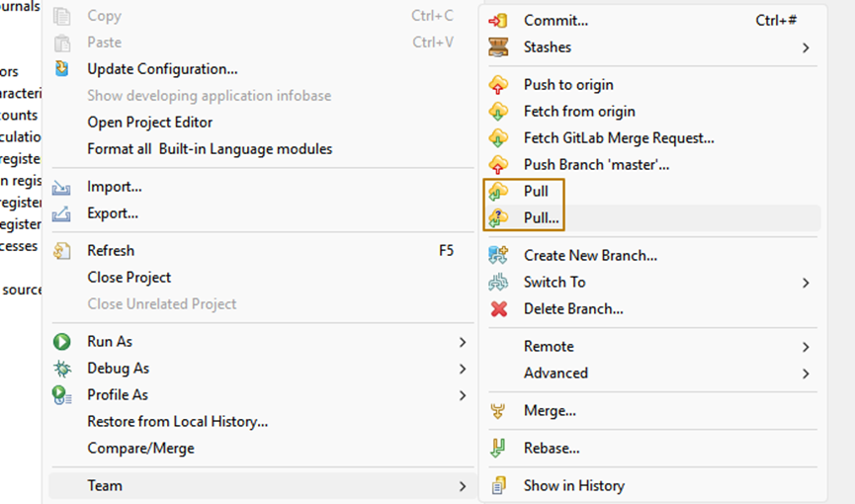Viewport: 855px width, 504px height.
Task: Click the Commit icon in Team submenu
Action: [x=499, y=21]
